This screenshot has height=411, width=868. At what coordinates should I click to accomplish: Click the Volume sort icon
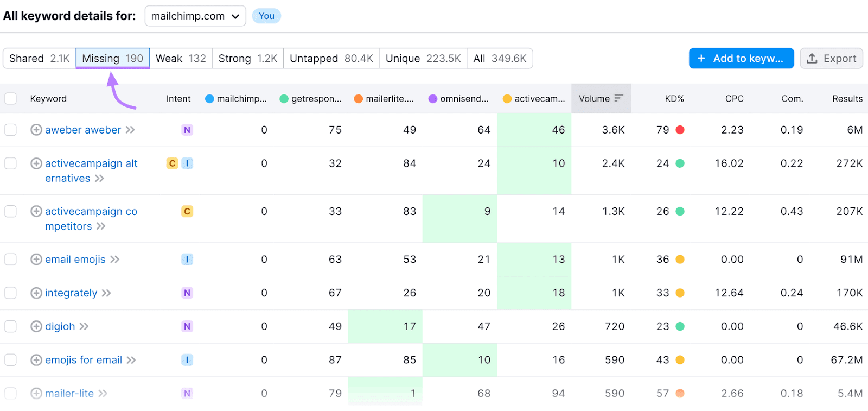click(619, 98)
